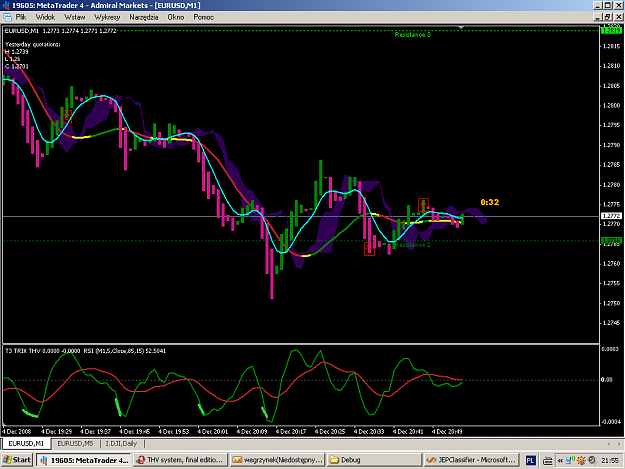Click the EURUSD,M1 quote header on the chart
Viewport: 625px width, 469px height.
[x=60, y=31]
